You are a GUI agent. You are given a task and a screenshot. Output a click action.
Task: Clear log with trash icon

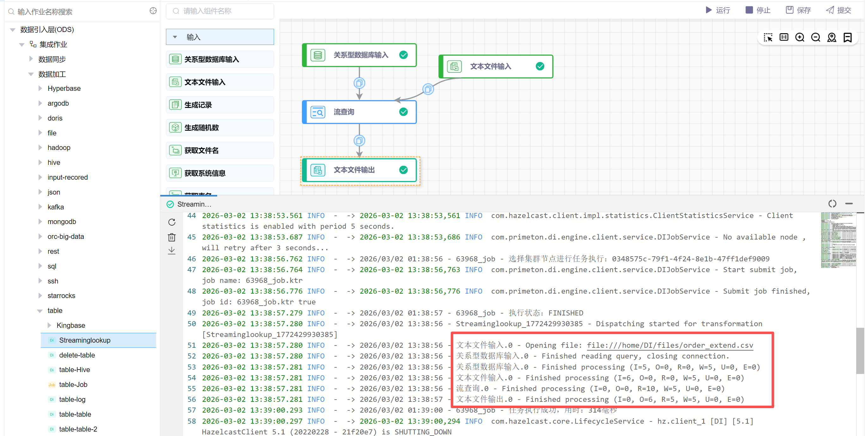click(172, 237)
